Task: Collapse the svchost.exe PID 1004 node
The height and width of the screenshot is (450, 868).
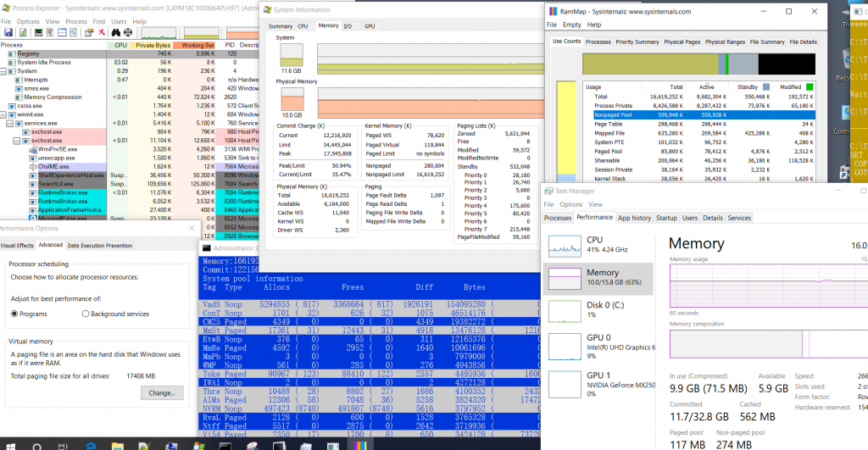Action: pos(17,141)
